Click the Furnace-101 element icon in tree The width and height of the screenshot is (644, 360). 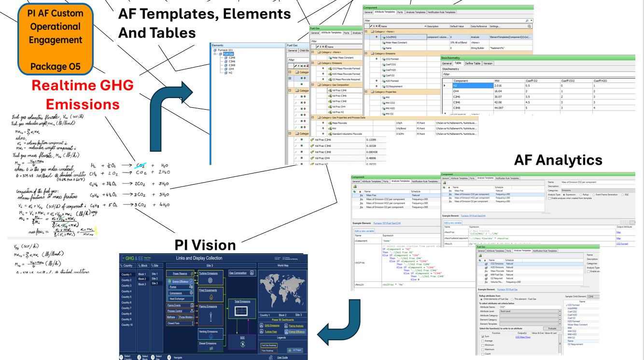point(215,50)
